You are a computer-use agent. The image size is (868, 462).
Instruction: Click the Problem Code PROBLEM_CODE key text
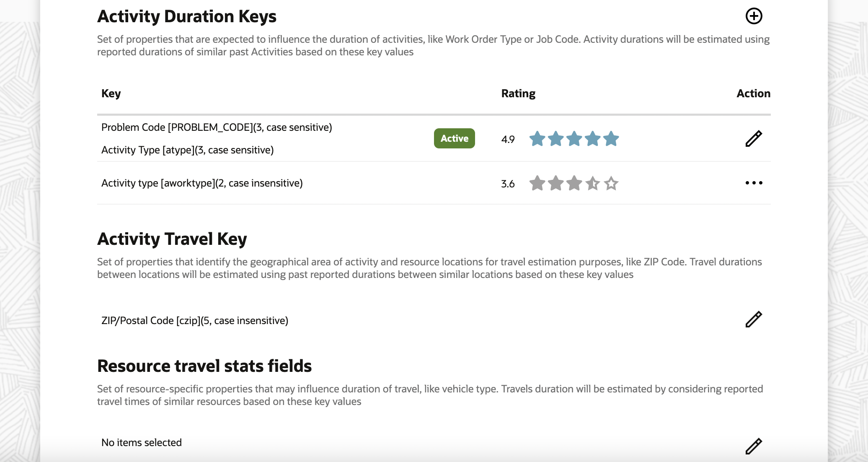tap(217, 127)
